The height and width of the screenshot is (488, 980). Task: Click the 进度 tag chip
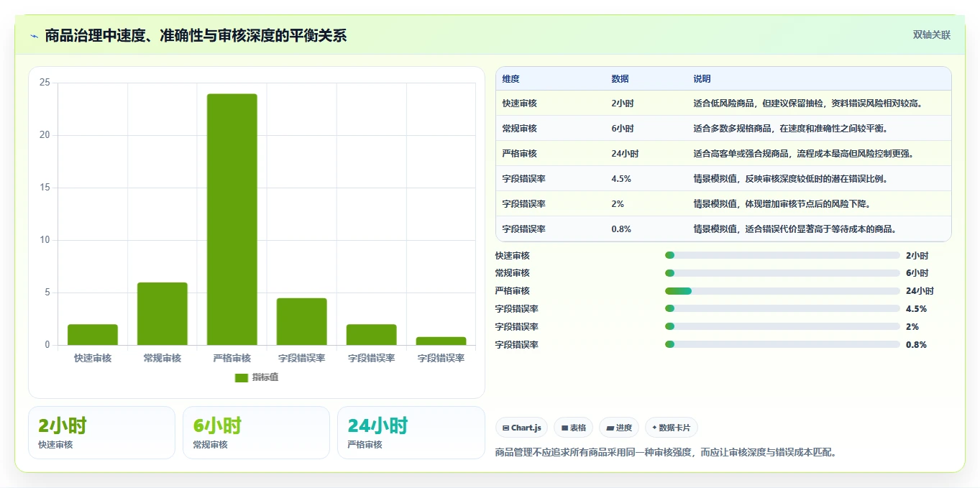click(619, 428)
